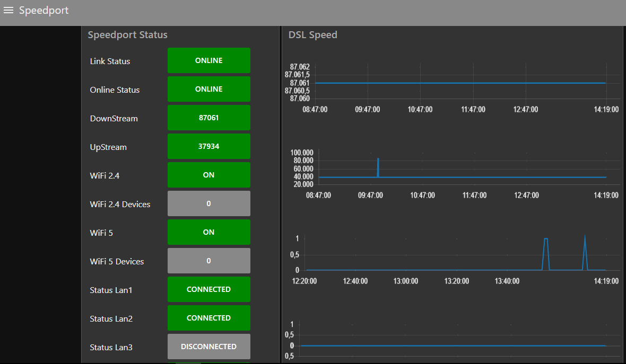Image resolution: width=626 pixels, height=364 pixels.
Task: Click the 87.062 y-axis label
Action: [x=300, y=67]
